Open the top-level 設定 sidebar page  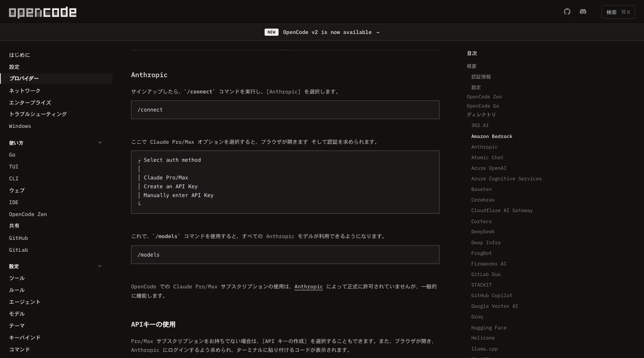(x=14, y=67)
